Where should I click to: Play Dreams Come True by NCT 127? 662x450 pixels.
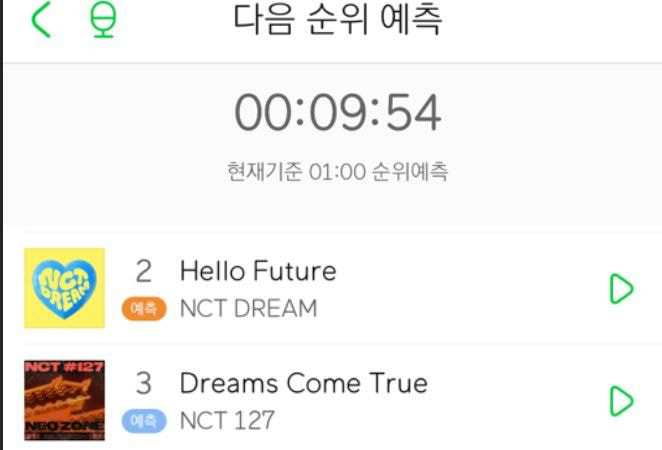coord(621,401)
